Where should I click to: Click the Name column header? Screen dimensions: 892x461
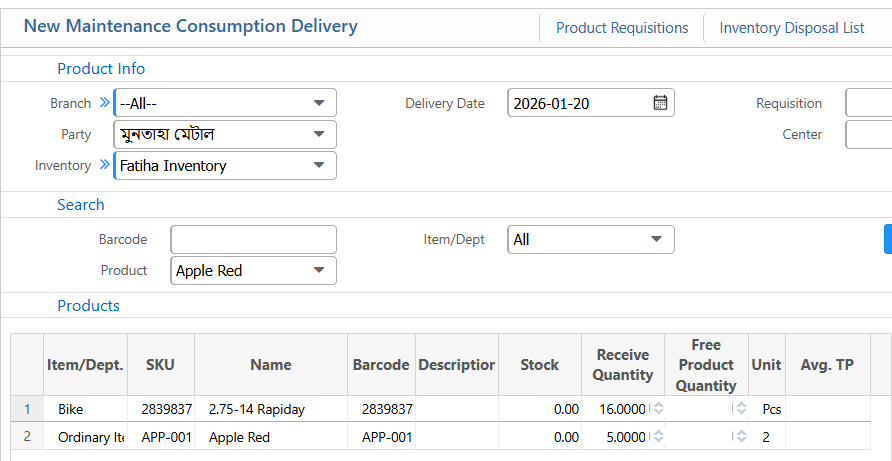coord(270,365)
